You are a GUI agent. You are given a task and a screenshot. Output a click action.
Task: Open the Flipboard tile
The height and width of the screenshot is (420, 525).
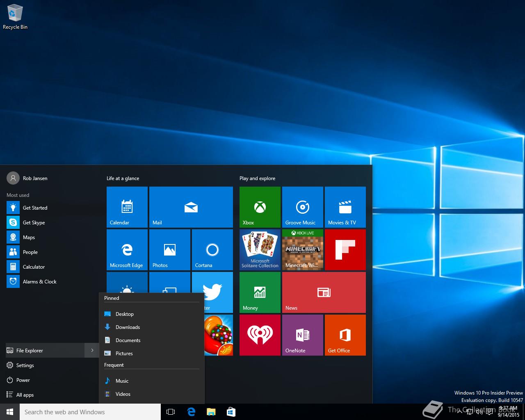coord(345,250)
